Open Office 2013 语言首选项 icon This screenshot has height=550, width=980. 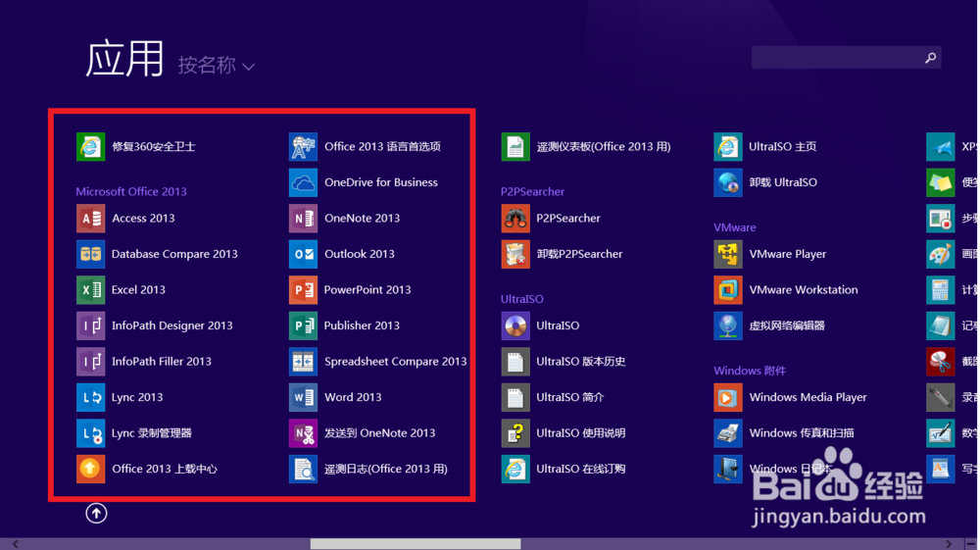tap(303, 146)
